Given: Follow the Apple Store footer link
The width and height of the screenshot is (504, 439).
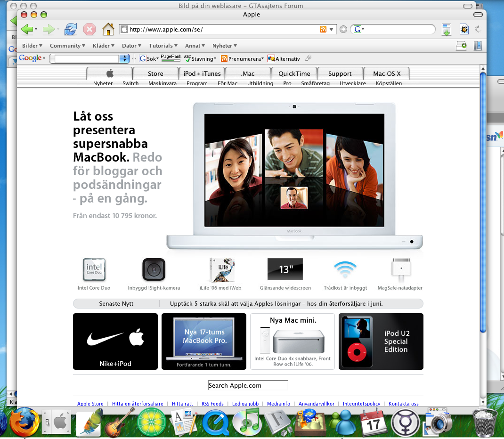Looking at the screenshot, I should click(x=90, y=404).
